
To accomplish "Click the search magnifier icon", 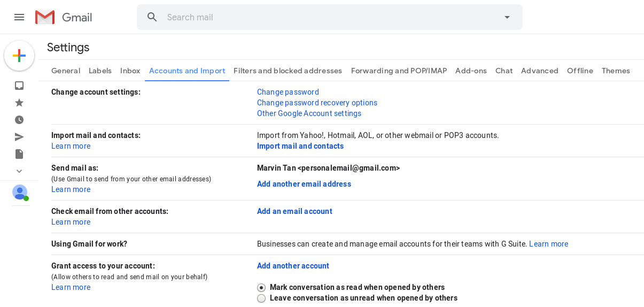I will [x=152, y=17].
